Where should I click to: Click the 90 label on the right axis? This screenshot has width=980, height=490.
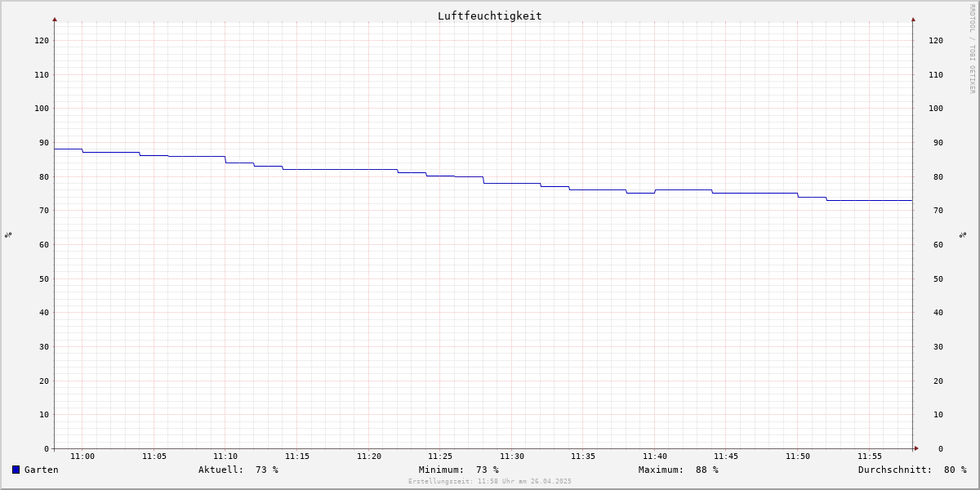938,143
